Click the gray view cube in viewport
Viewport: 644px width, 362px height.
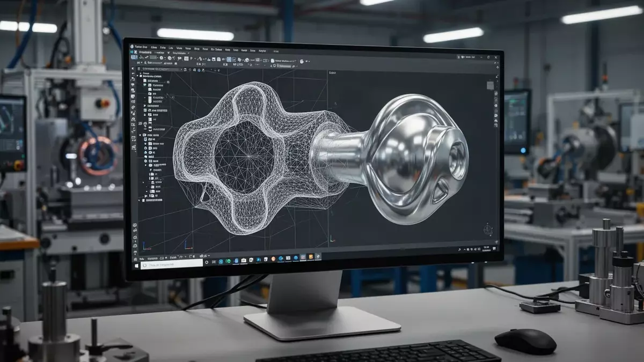pyautogui.click(x=490, y=85)
